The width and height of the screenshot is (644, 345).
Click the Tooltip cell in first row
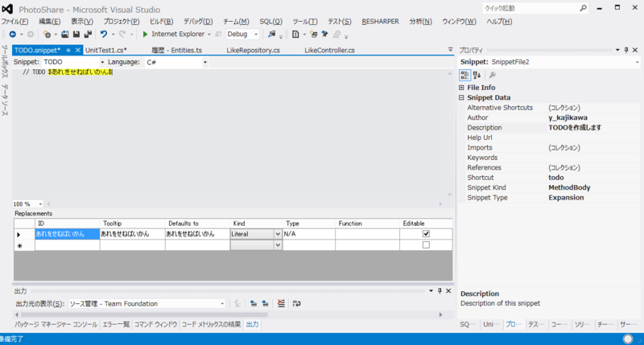(x=132, y=234)
